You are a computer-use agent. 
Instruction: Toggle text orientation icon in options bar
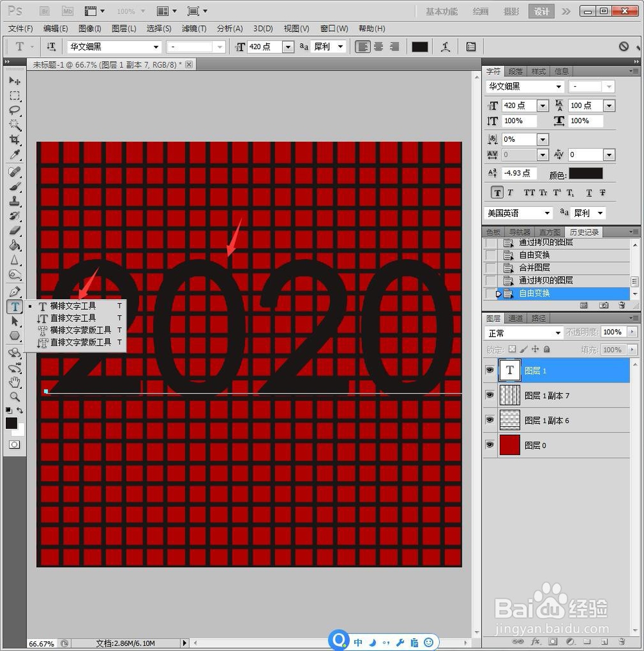coord(51,46)
